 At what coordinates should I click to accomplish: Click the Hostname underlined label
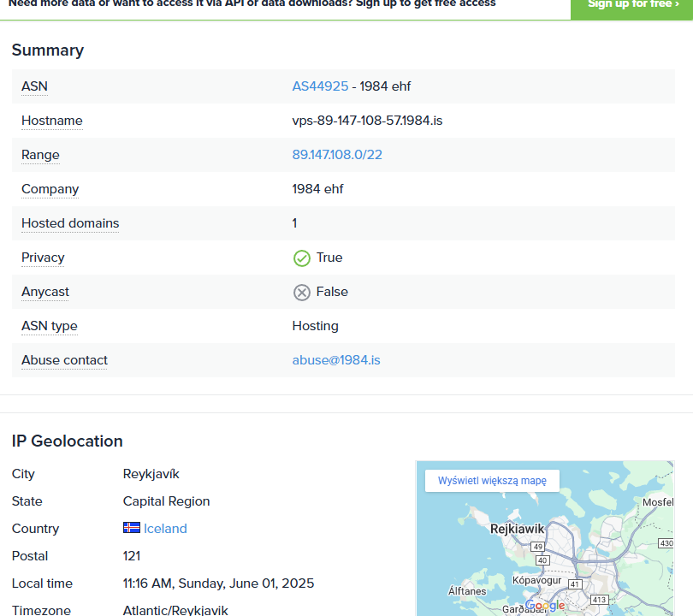coord(52,121)
